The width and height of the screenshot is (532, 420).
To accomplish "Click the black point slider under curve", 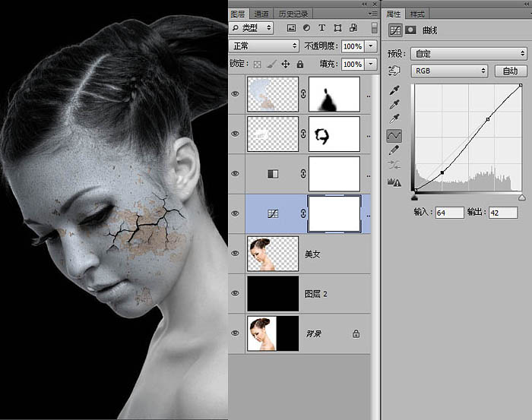I will point(415,197).
